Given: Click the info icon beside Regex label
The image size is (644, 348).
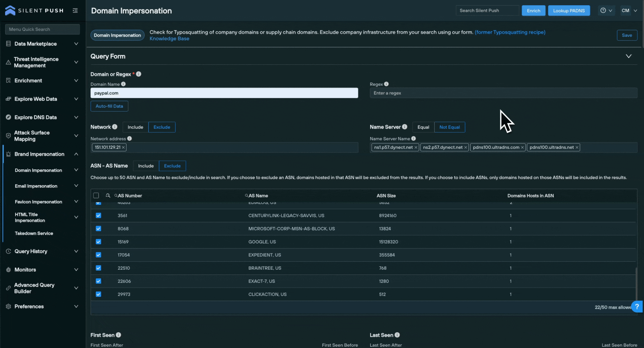Looking at the screenshot, I should click(x=386, y=84).
